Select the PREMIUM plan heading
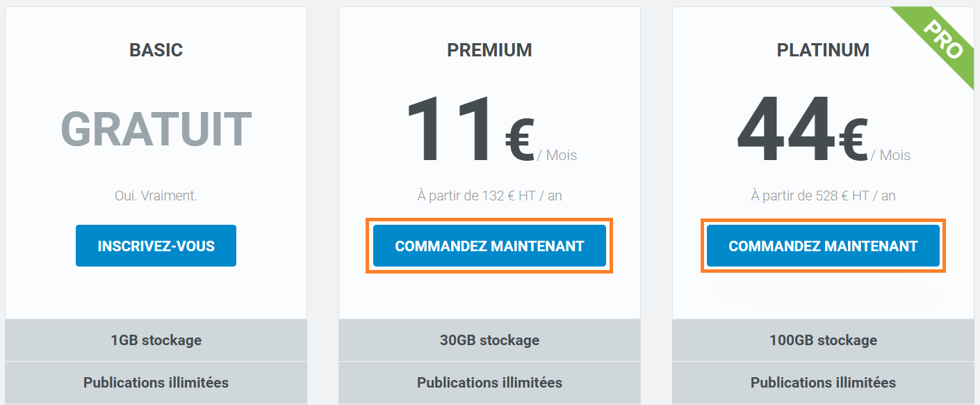The height and width of the screenshot is (405, 980). (489, 50)
